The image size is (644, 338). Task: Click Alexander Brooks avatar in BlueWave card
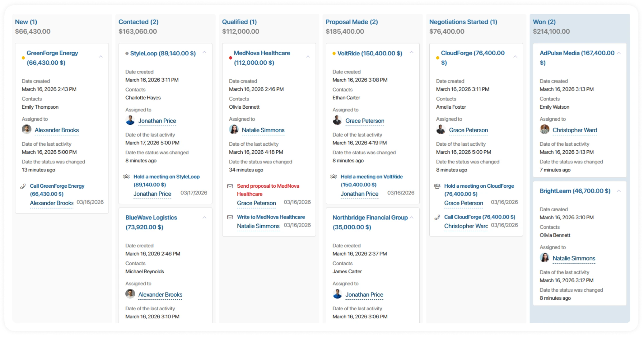[130, 294]
